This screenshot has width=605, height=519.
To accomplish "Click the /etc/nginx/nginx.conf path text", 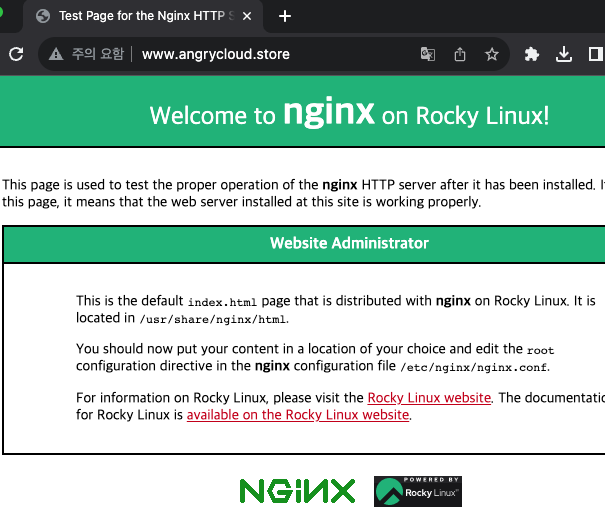I will [473, 367].
